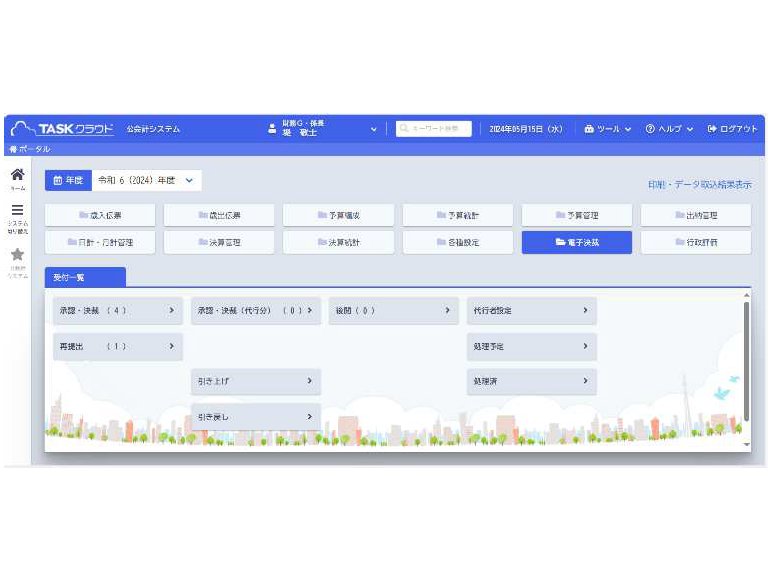This screenshot has height=578, width=772.
Task: Open 代行者設定
Action: pos(532,311)
